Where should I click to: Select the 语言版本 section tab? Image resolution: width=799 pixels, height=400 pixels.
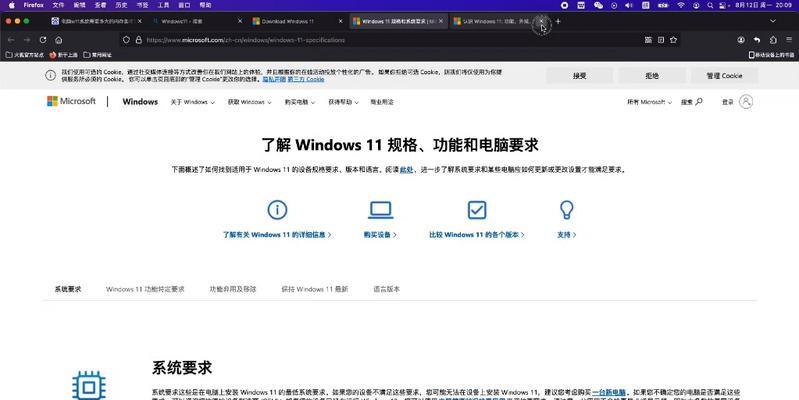pos(386,289)
